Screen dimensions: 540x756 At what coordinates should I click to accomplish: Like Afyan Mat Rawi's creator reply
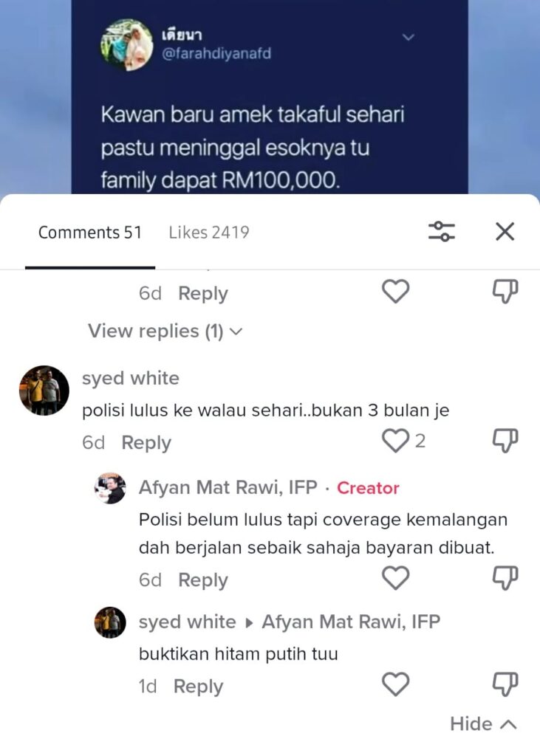point(396,578)
